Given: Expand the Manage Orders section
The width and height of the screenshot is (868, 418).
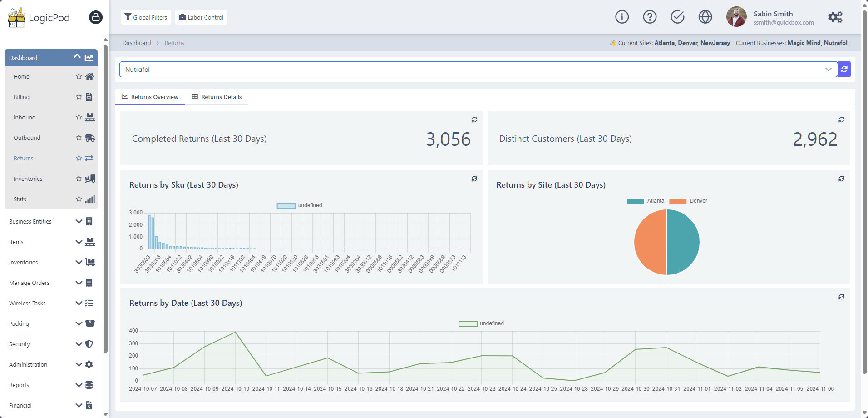Looking at the screenshot, I should tap(78, 283).
